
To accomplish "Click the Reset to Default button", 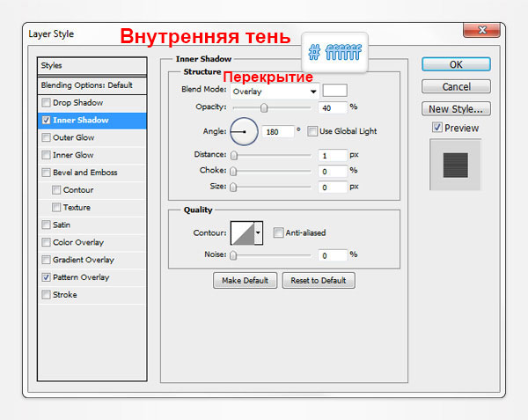I will (x=319, y=280).
